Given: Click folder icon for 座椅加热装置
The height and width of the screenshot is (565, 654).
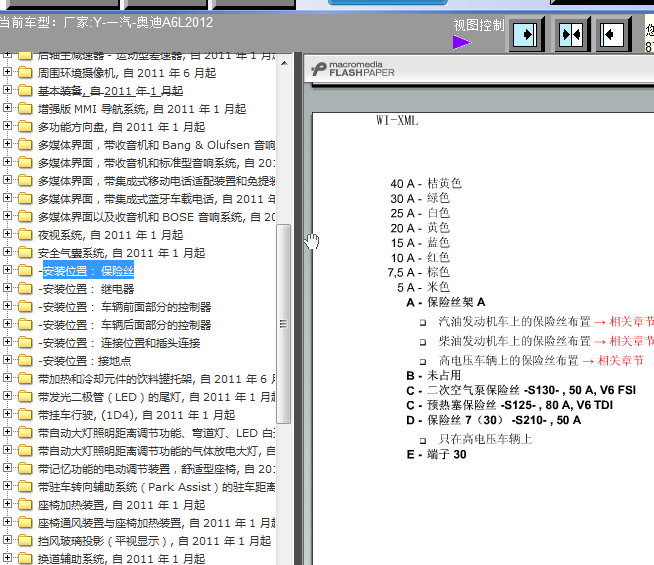Looking at the screenshot, I should (25, 505).
